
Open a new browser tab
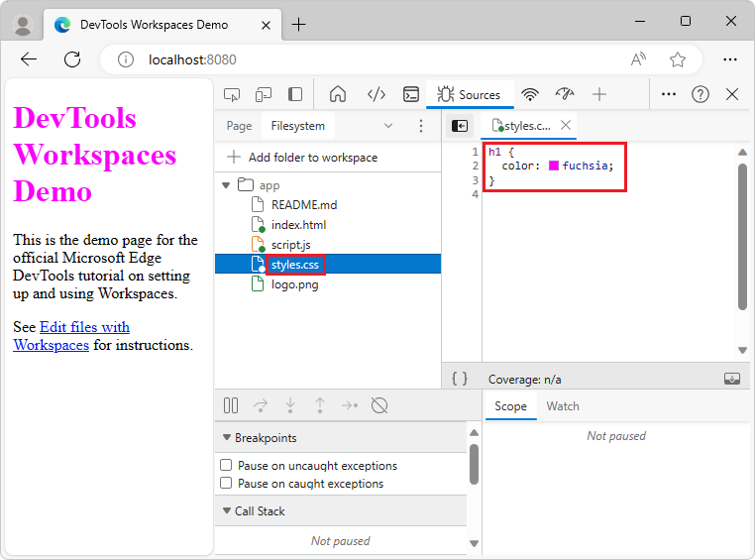(x=298, y=24)
